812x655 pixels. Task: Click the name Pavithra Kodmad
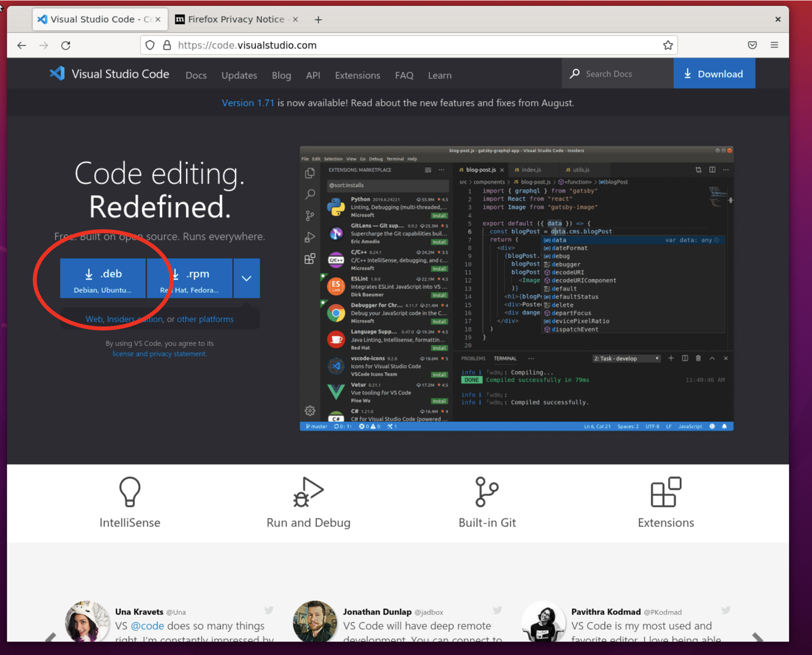[606, 612]
